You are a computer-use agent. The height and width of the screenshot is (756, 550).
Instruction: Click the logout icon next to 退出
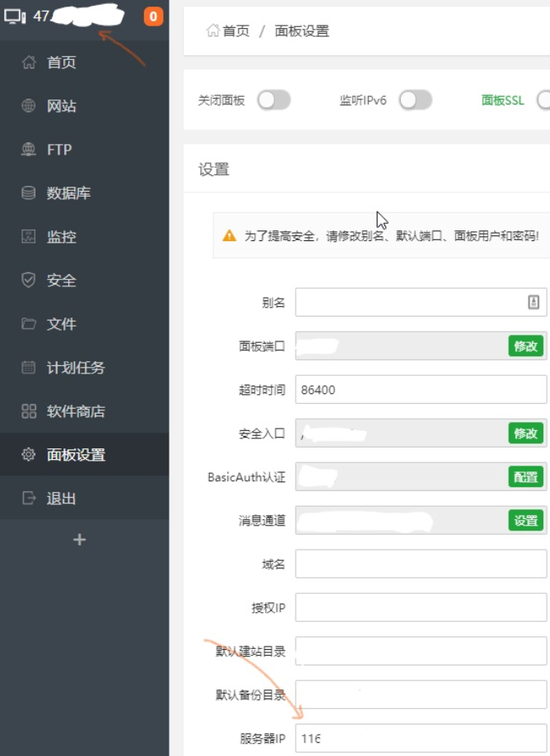tap(29, 498)
